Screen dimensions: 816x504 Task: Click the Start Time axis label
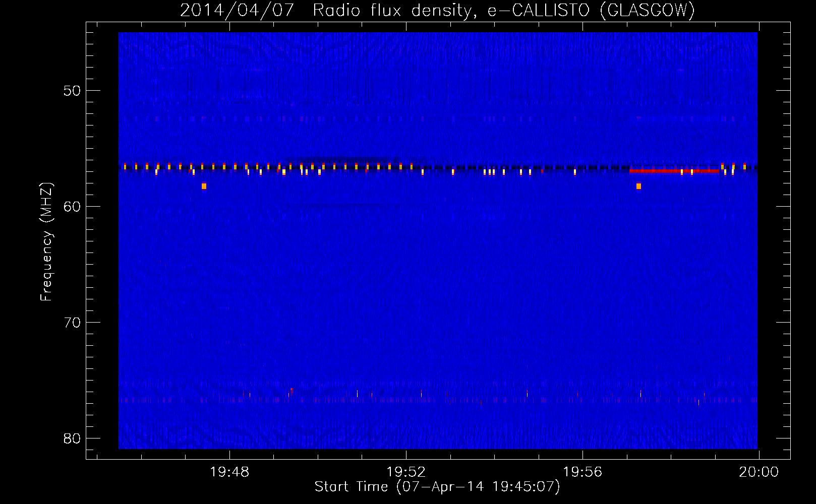coord(437,487)
